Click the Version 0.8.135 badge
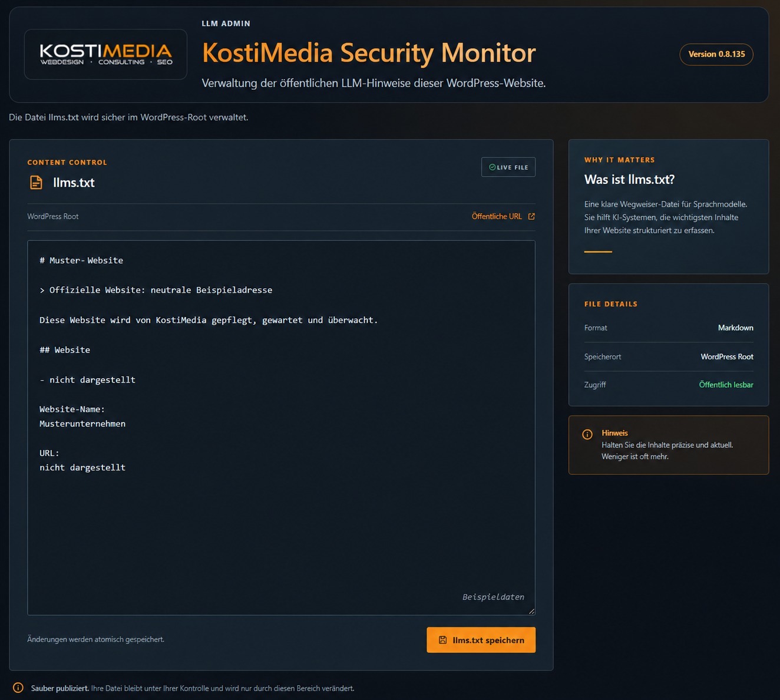 [x=716, y=54]
